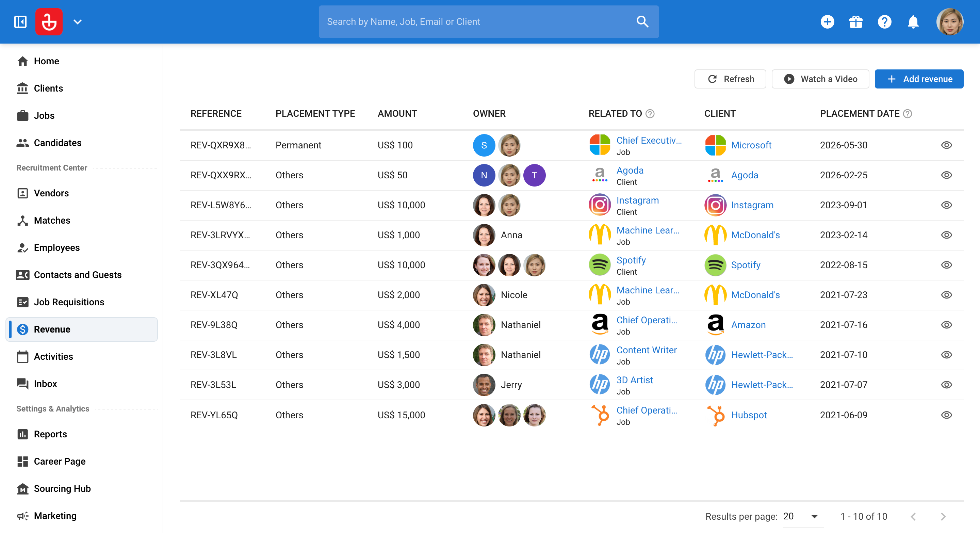Screen dimensions: 980x533
Task: Click the Contacts and Guests icon
Action: tap(22, 275)
